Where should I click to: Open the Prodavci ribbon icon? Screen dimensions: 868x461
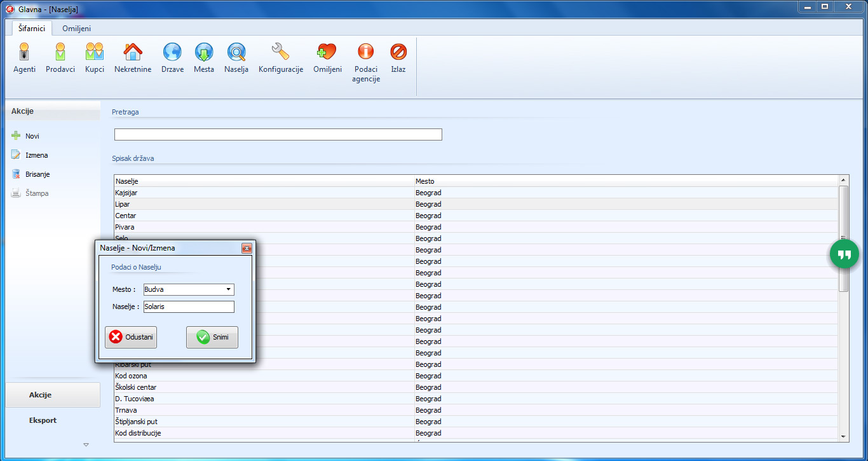click(60, 52)
